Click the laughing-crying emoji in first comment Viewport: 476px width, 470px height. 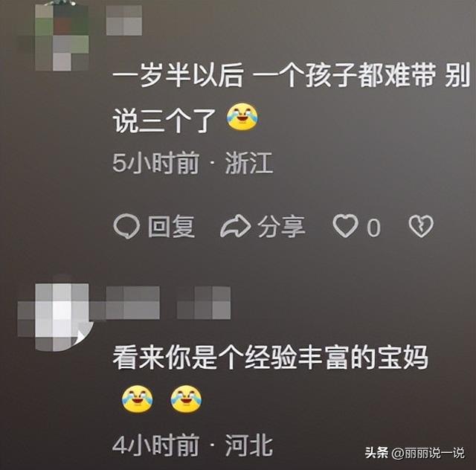coord(242,117)
